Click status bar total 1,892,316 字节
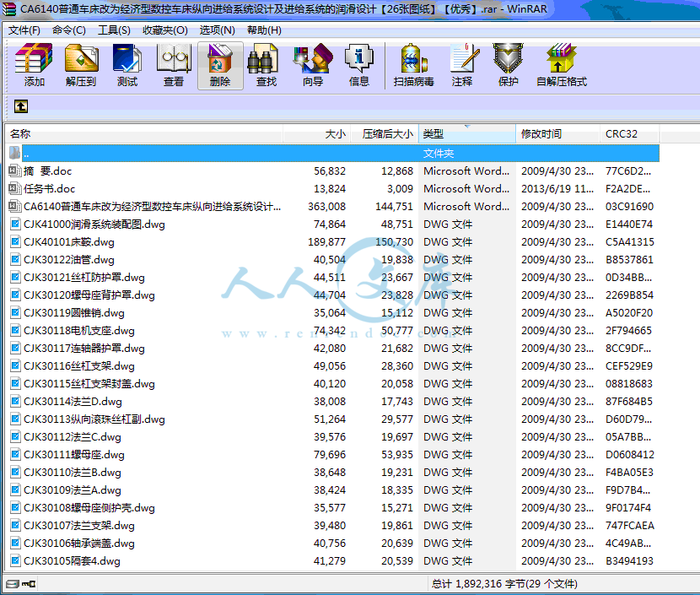Screen dimensions: 700x595 click(504, 583)
